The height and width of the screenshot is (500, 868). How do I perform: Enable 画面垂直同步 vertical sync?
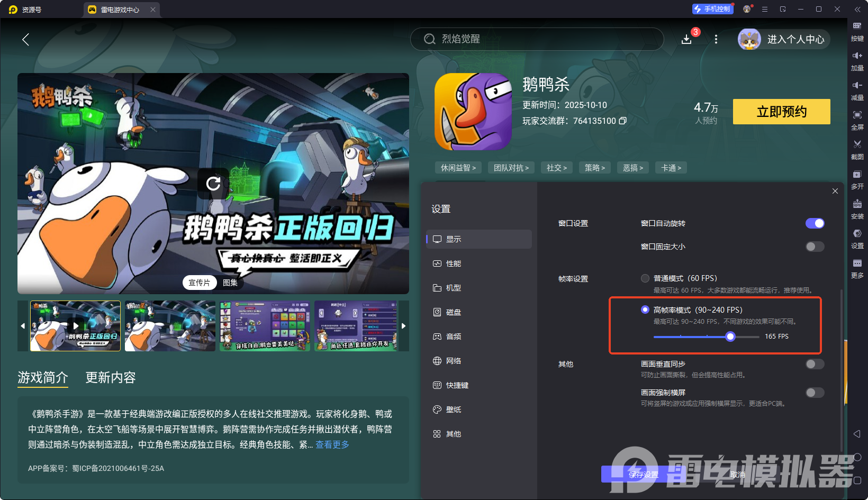pos(815,364)
